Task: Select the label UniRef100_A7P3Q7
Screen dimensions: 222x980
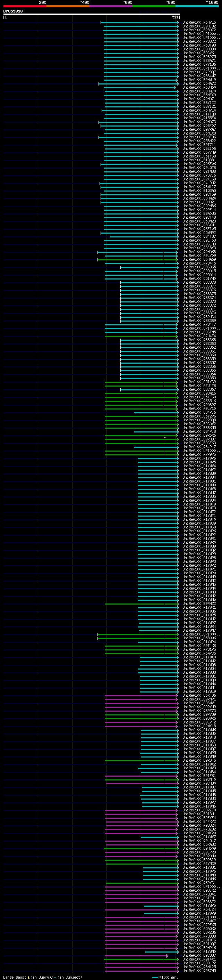Action: click(199, 72)
